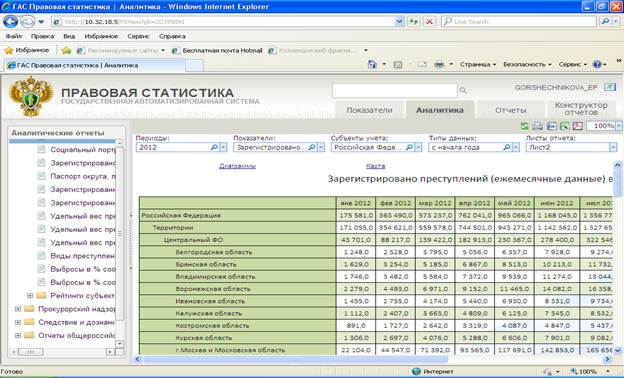Open the IE Help question mark icon
Screen dimensions: 624x378
pos(597,64)
